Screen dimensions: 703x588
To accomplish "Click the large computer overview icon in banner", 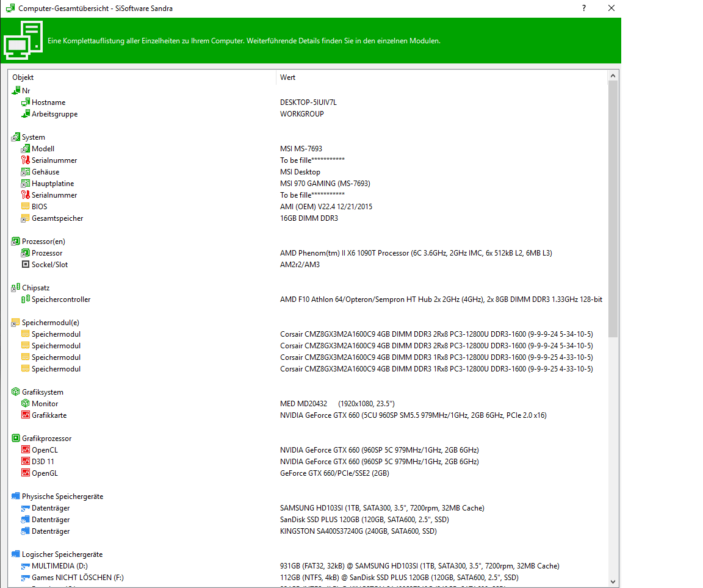I will pyautogui.click(x=23, y=40).
